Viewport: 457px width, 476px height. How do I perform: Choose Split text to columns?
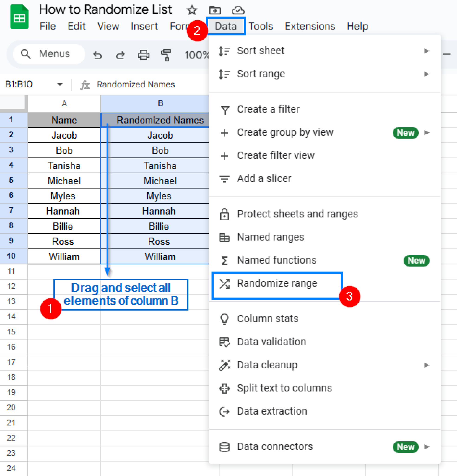(x=285, y=388)
